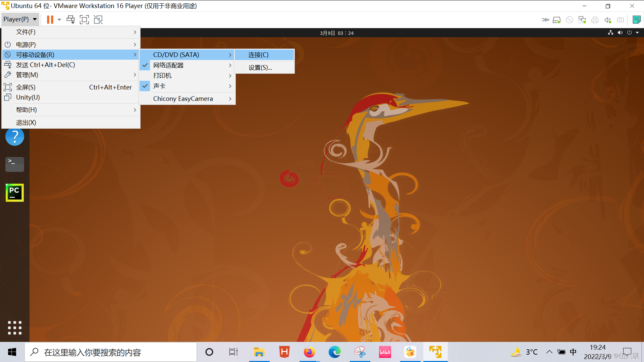Screen dimensions: 644x362
Task: Open the 电源(P) submenu
Action: click(x=71, y=45)
